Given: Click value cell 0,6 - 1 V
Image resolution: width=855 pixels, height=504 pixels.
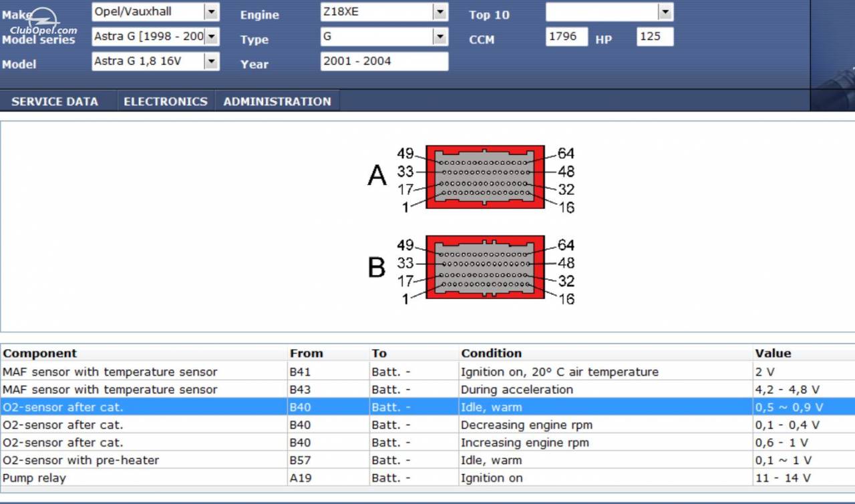Looking at the screenshot, I should tap(804, 443).
